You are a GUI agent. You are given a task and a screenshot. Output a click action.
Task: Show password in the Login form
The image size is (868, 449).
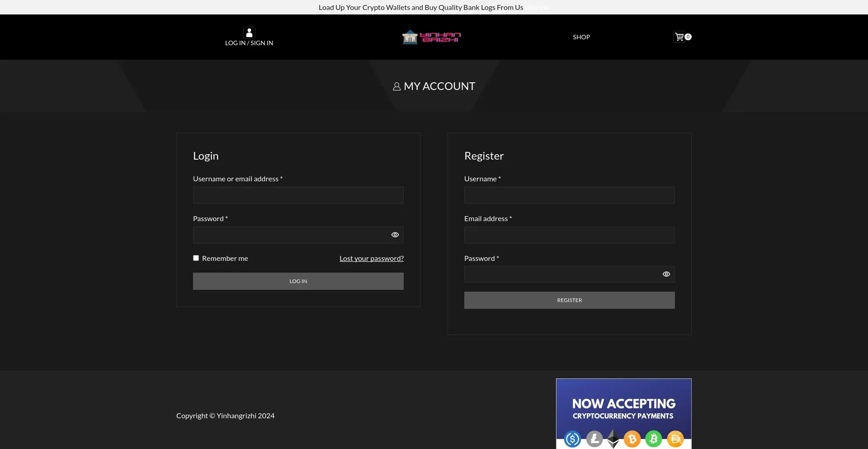click(395, 235)
